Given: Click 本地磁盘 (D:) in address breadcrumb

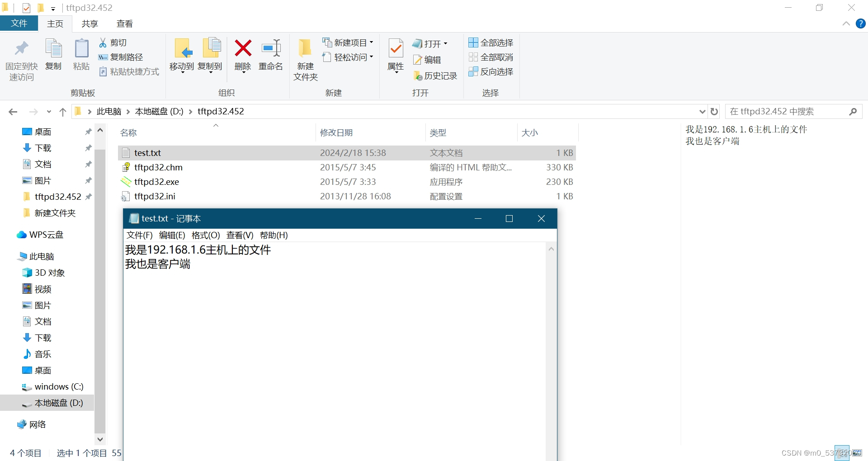Looking at the screenshot, I should click(x=159, y=112).
